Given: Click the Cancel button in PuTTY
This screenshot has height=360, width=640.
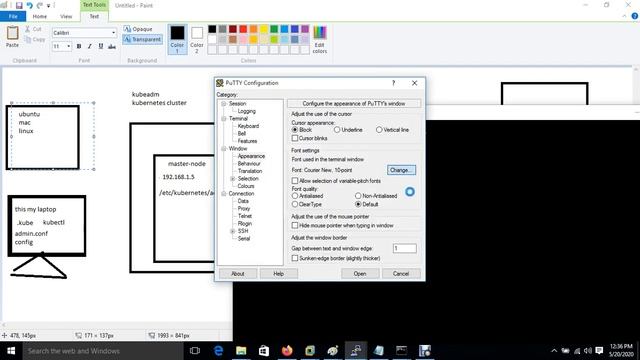Looking at the screenshot, I should pyautogui.click(x=401, y=273).
